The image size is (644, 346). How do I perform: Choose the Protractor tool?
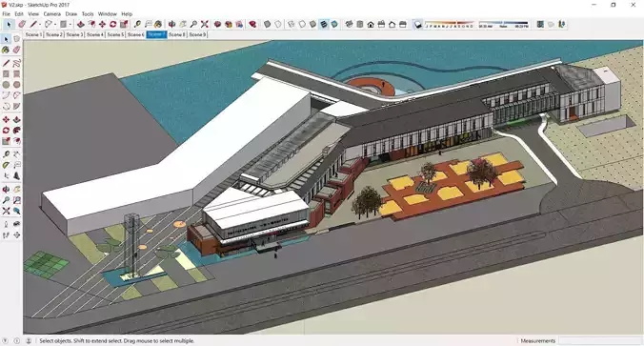pyautogui.click(x=6, y=165)
